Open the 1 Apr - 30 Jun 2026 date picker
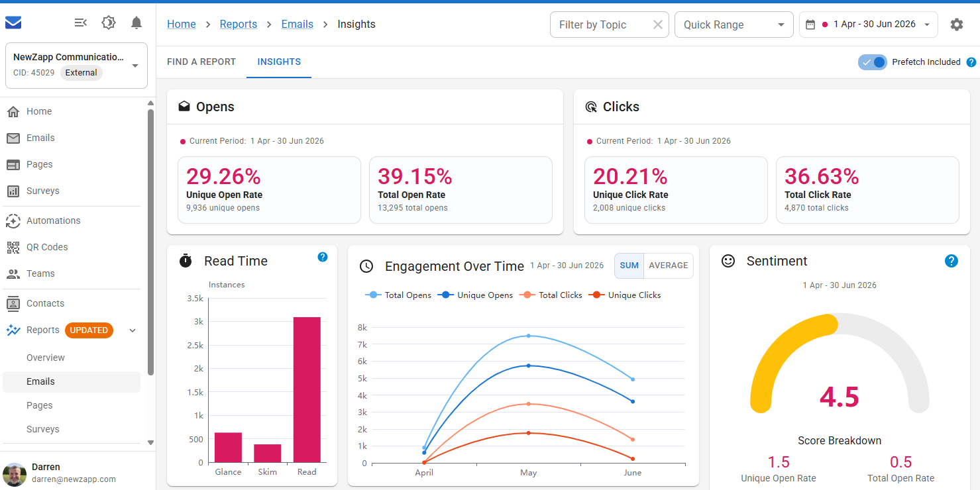 (x=869, y=24)
